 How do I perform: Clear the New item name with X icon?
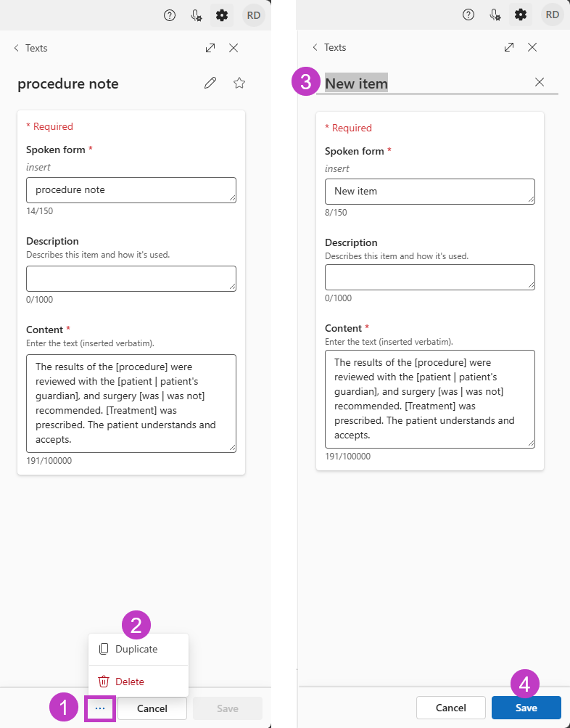click(540, 82)
